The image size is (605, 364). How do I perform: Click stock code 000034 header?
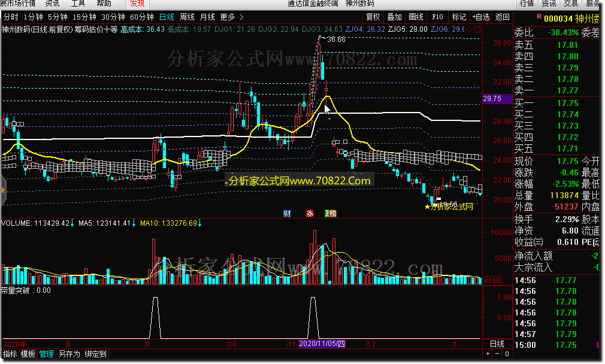click(x=558, y=19)
